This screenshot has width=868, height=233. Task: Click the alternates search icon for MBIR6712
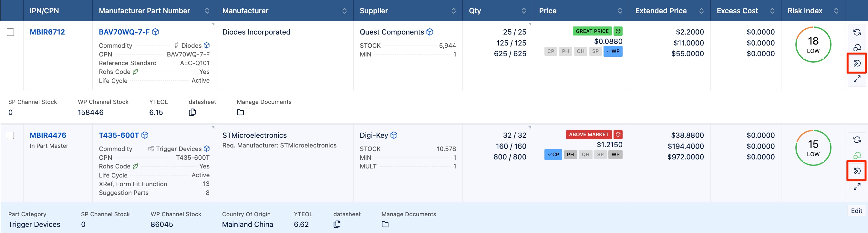point(857,47)
